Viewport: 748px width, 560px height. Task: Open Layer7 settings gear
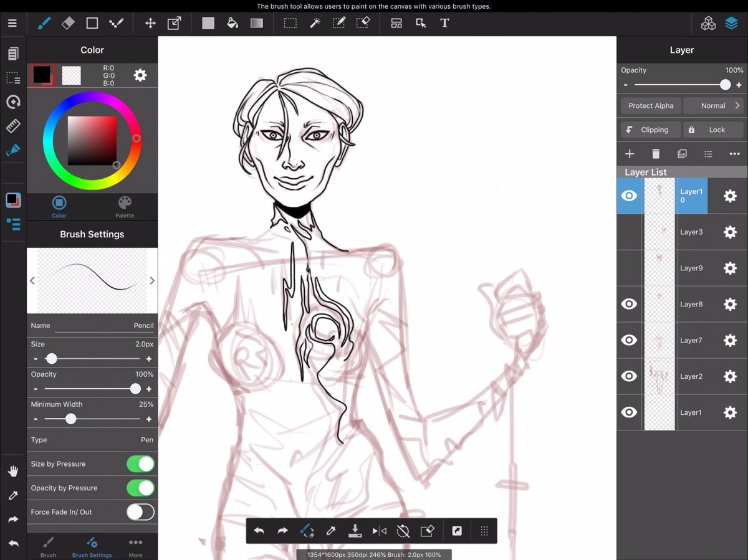pos(730,341)
